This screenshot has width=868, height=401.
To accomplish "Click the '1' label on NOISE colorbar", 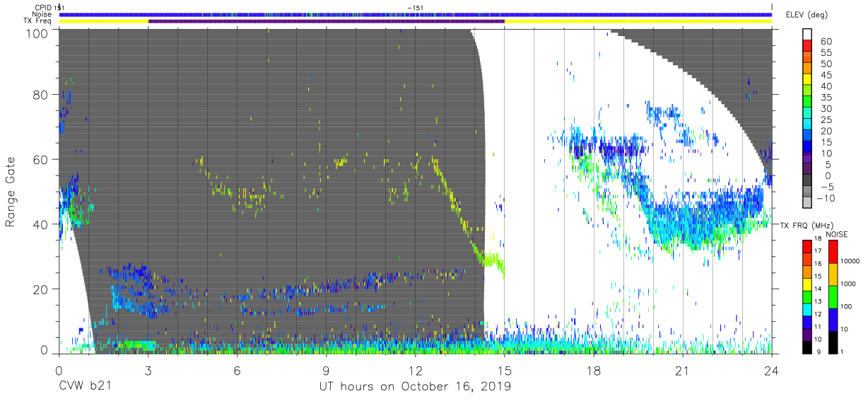I will (842, 351).
